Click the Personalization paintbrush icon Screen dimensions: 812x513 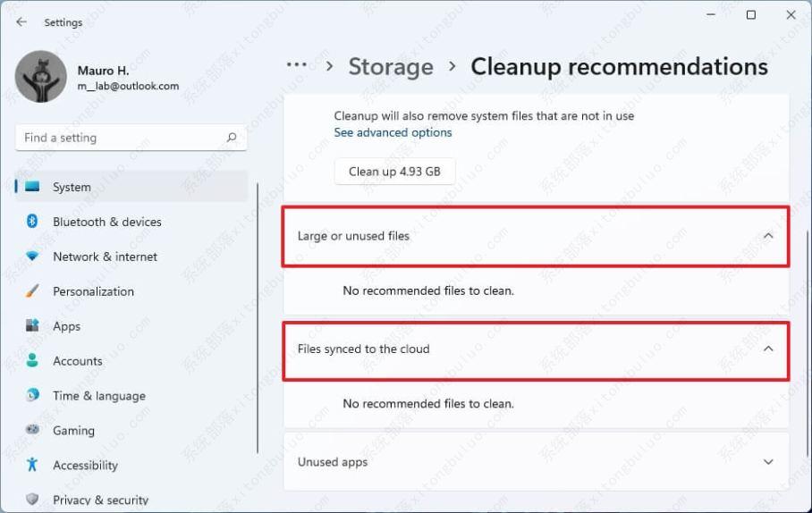click(x=33, y=291)
